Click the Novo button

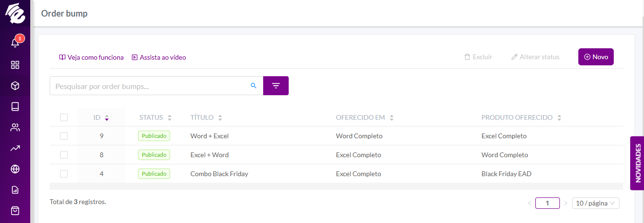pos(596,57)
